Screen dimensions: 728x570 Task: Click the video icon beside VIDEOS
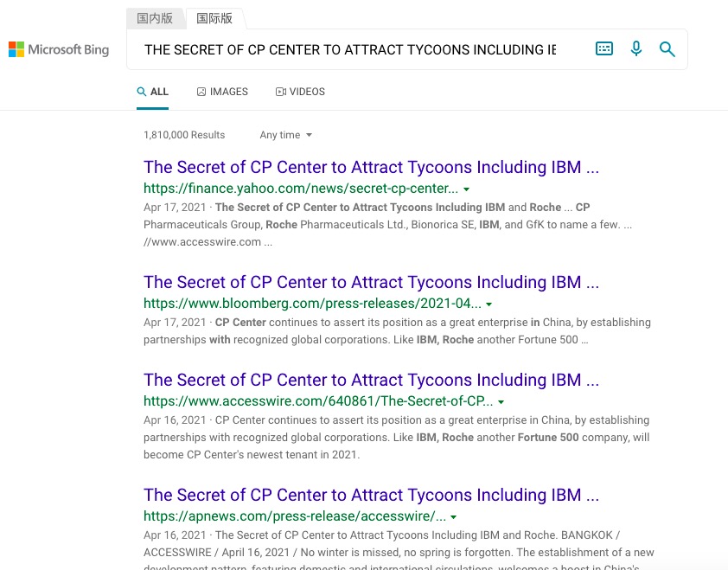click(281, 92)
